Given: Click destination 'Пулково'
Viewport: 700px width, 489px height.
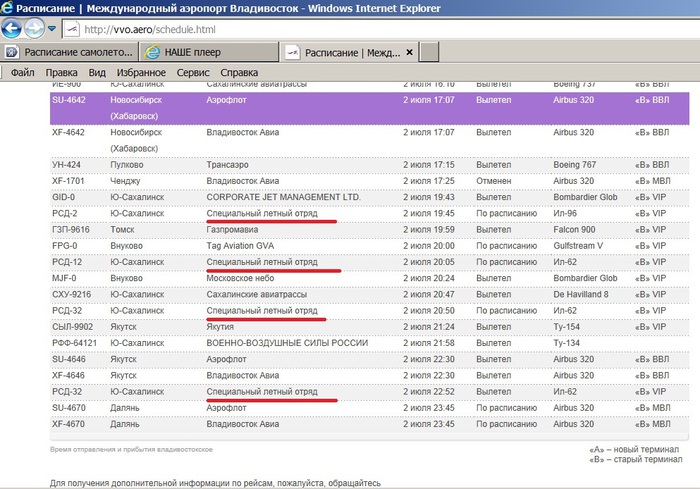Looking at the screenshot, I should click(x=127, y=165).
